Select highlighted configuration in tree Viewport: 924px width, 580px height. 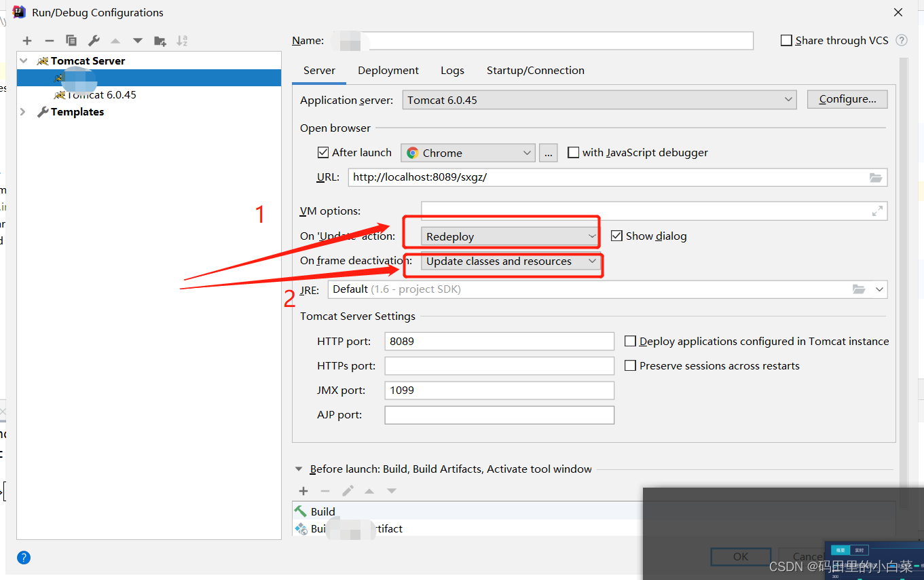pos(149,78)
